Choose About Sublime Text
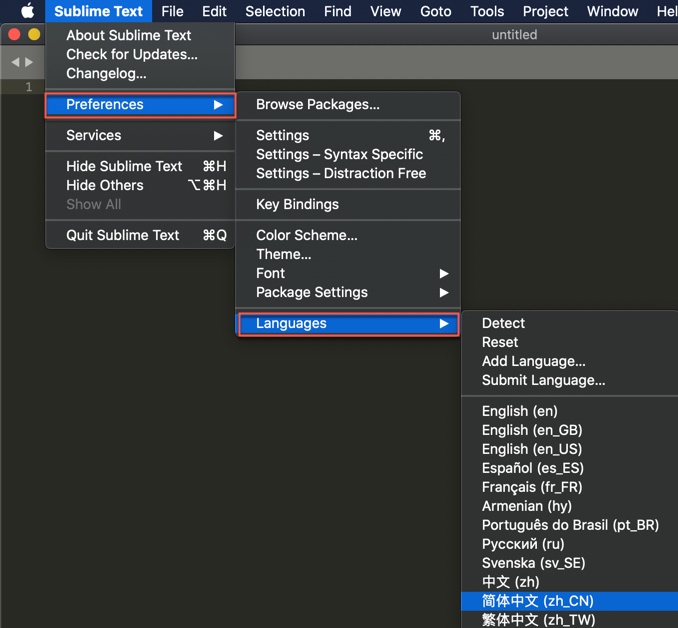The height and width of the screenshot is (628, 678). (x=140, y=35)
